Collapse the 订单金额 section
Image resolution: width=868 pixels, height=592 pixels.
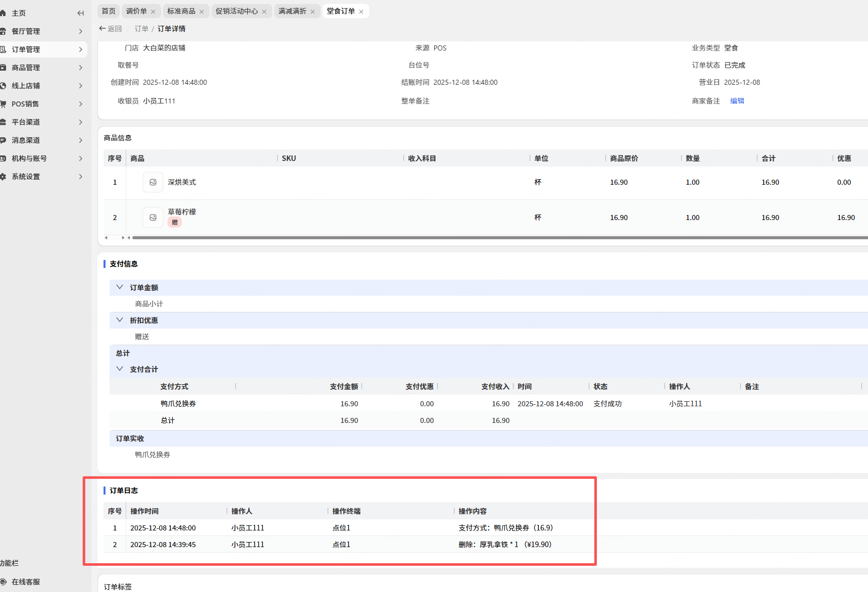(x=120, y=287)
